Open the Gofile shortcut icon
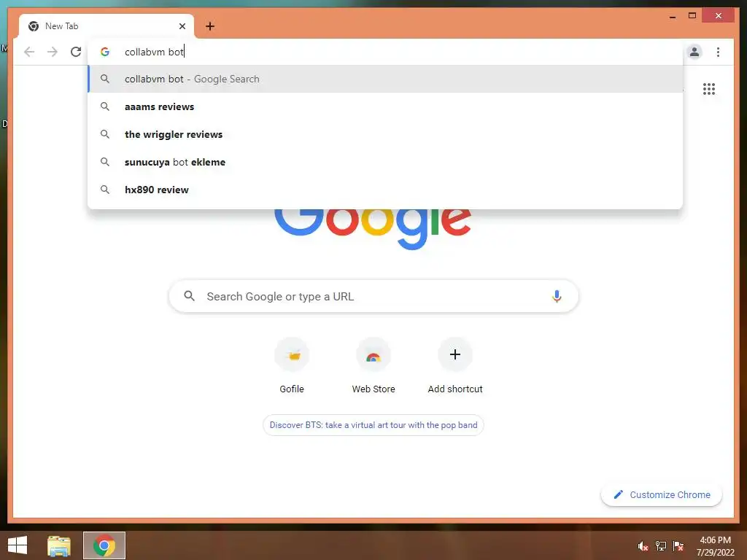The height and width of the screenshot is (560, 747). 292,355
